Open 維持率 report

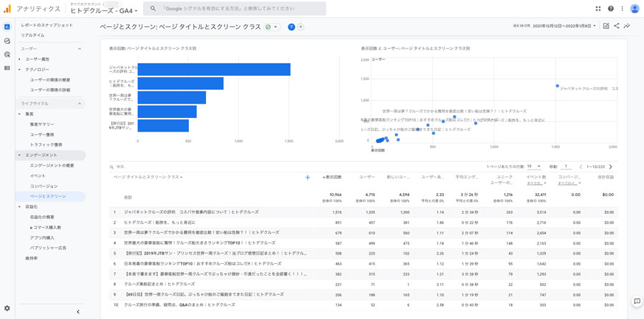pyautogui.click(x=31, y=258)
